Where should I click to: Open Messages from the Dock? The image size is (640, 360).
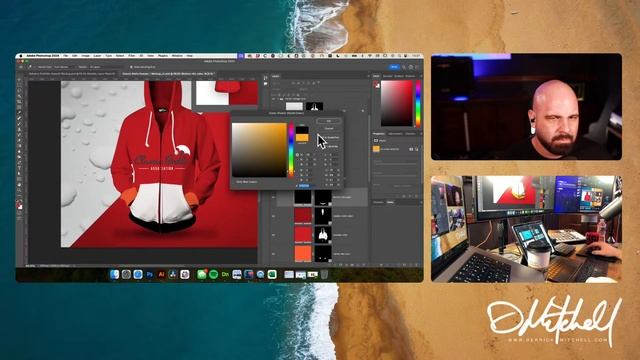(202, 275)
